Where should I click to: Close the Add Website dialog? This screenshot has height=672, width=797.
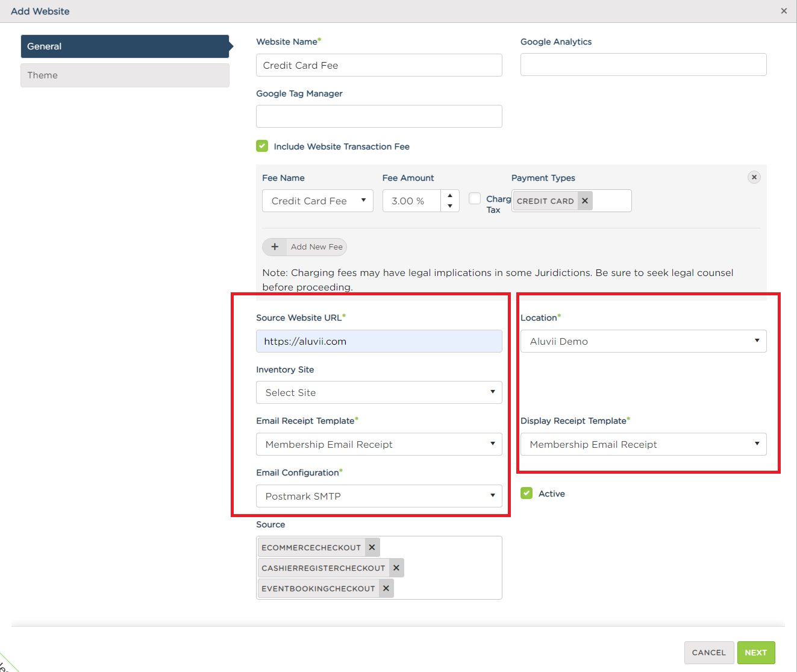click(x=784, y=11)
